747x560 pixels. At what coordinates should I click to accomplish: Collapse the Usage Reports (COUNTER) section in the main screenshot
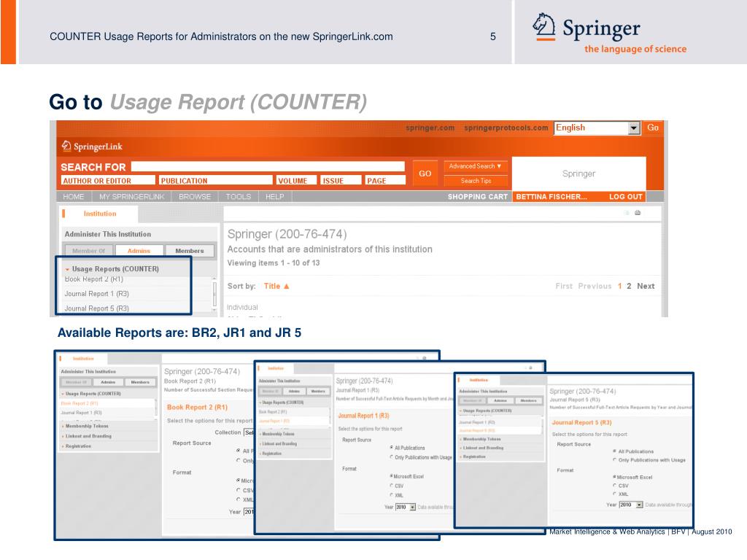112,269
